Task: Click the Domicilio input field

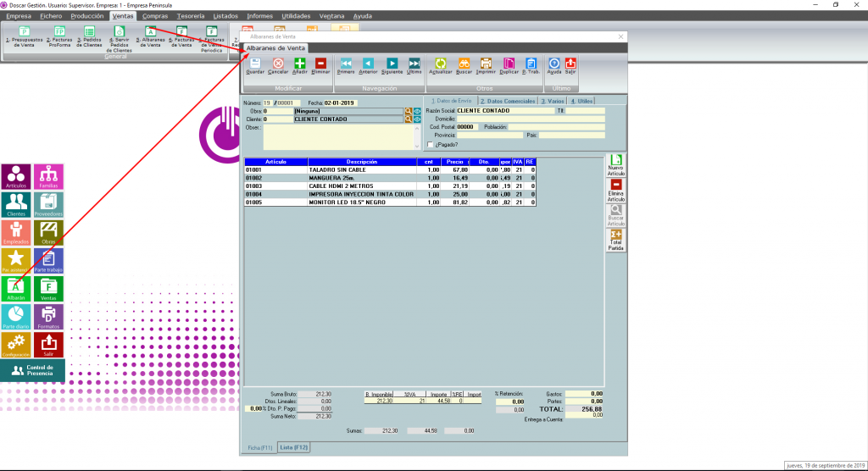Action: tap(531, 119)
